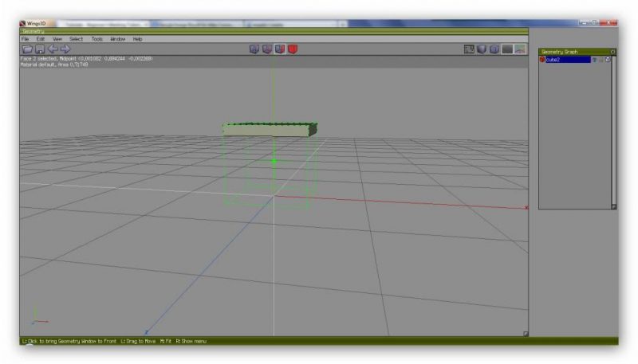Toggle ground grid display icon

coord(470,49)
